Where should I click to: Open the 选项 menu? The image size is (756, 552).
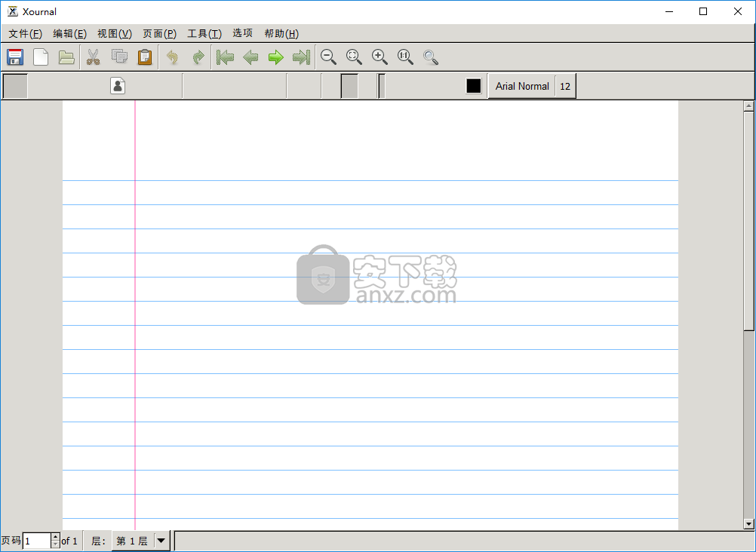point(242,33)
